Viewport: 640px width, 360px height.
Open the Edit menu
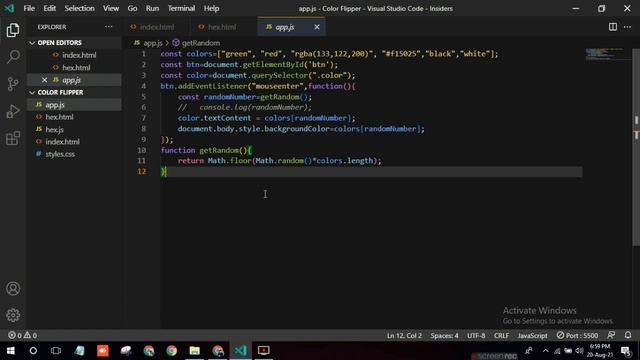click(x=49, y=8)
